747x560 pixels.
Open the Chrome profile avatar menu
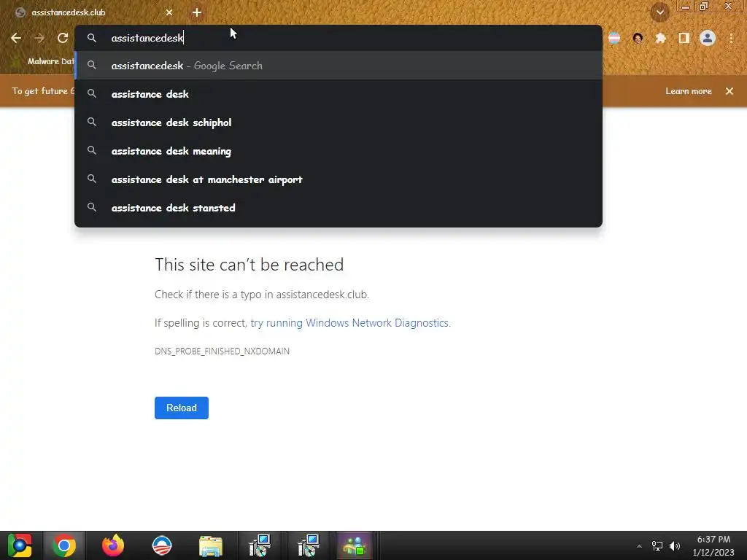[x=708, y=38]
